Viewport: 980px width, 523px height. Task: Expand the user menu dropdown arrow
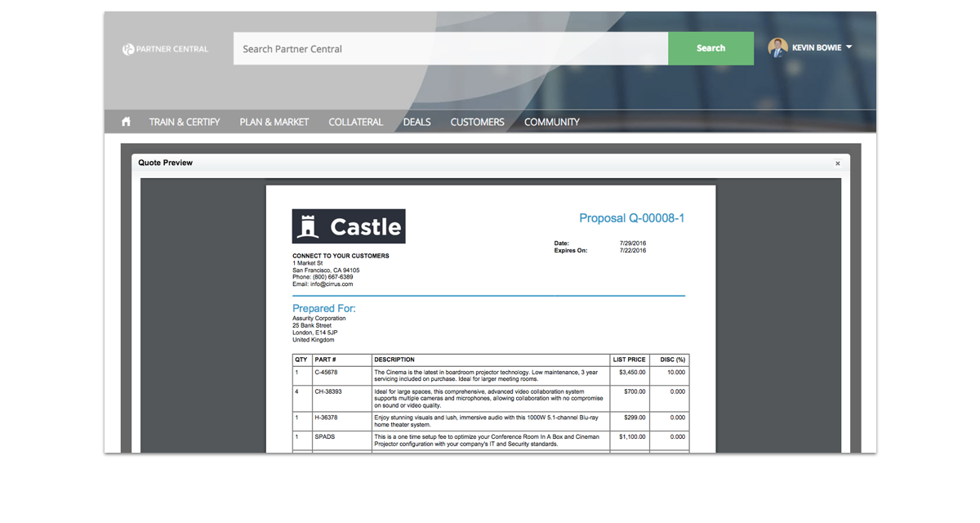click(x=849, y=47)
